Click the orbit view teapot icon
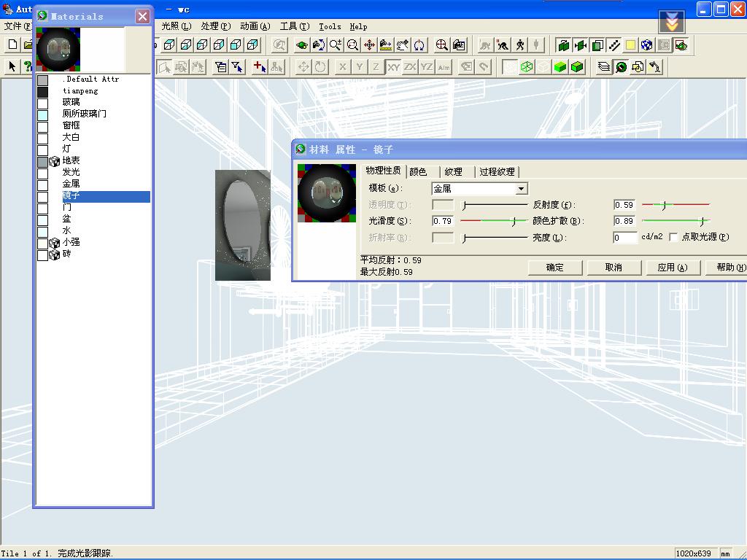The image size is (747, 560). (319, 45)
